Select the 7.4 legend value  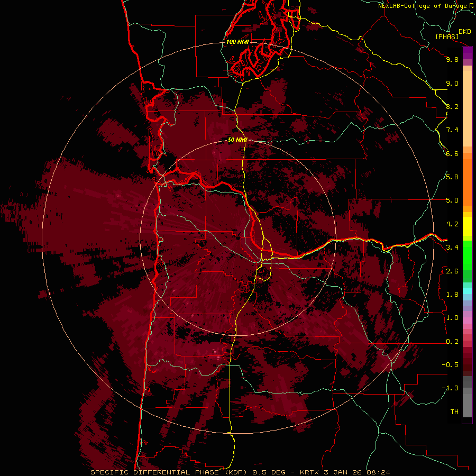tap(452, 130)
